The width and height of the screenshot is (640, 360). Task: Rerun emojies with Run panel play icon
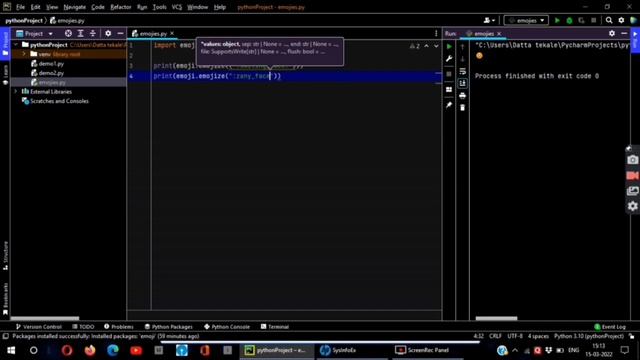click(x=449, y=47)
